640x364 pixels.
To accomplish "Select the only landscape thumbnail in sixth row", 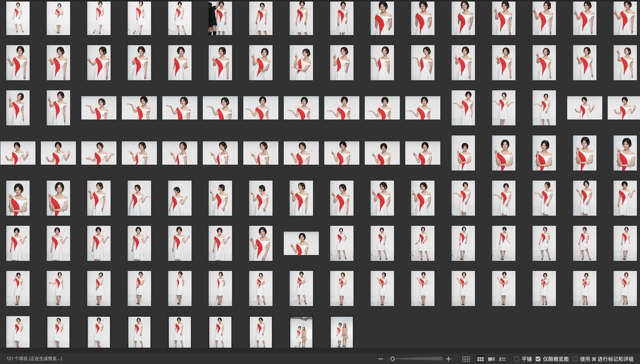I will pos(301,243).
